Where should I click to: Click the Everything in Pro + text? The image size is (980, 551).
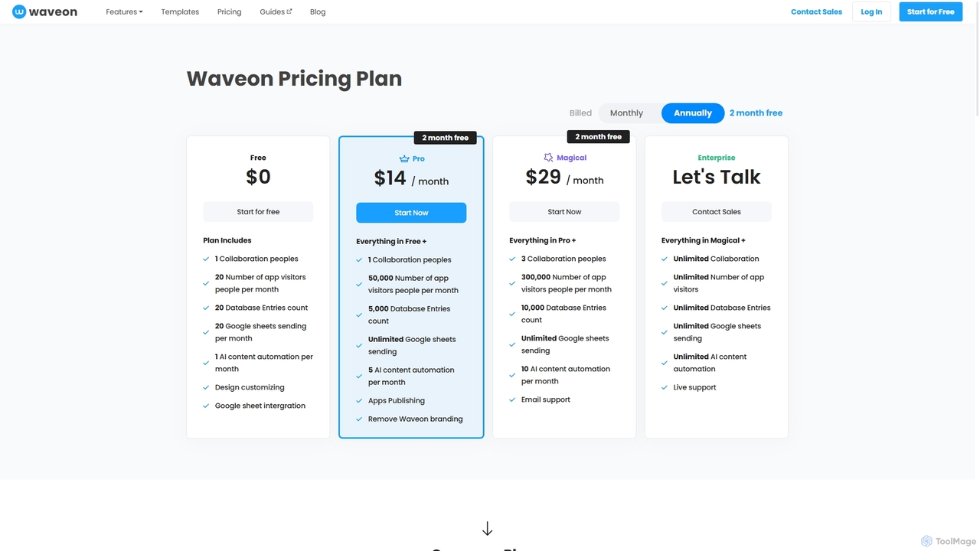543,240
